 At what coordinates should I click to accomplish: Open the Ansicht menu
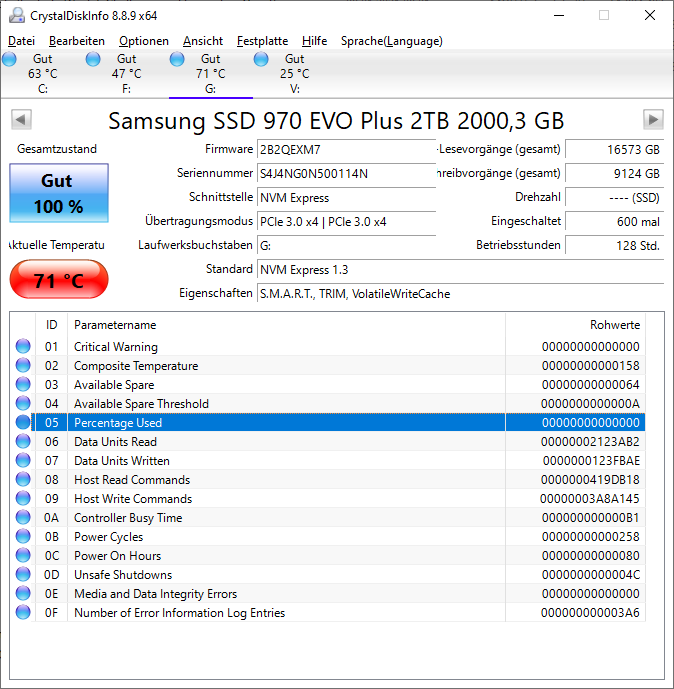(203, 41)
